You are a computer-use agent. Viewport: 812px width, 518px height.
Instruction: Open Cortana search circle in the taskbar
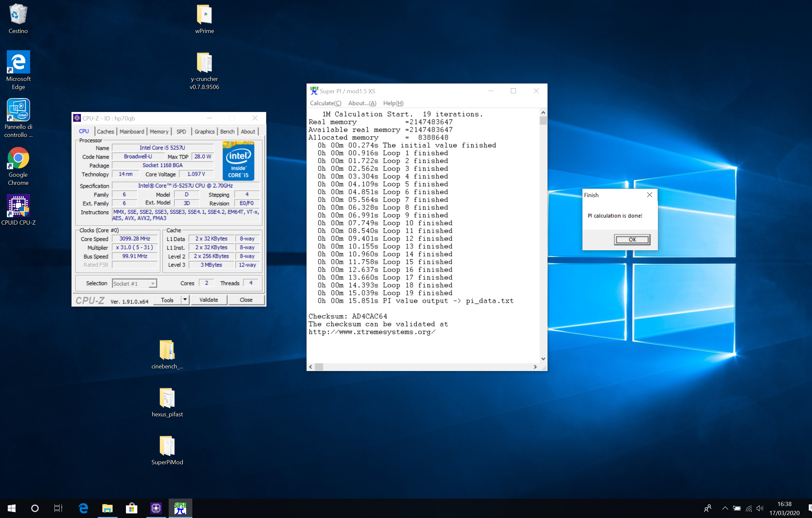point(35,508)
